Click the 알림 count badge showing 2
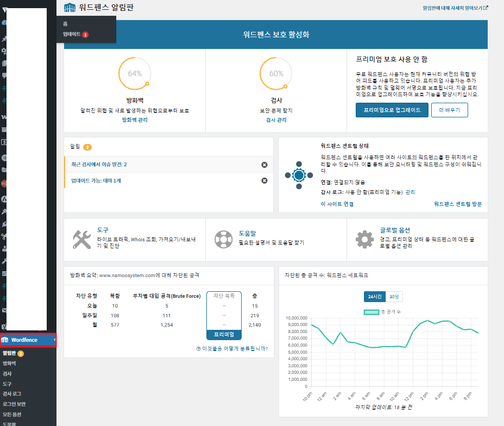This screenshot has height=426, width=504. point(87,147)
